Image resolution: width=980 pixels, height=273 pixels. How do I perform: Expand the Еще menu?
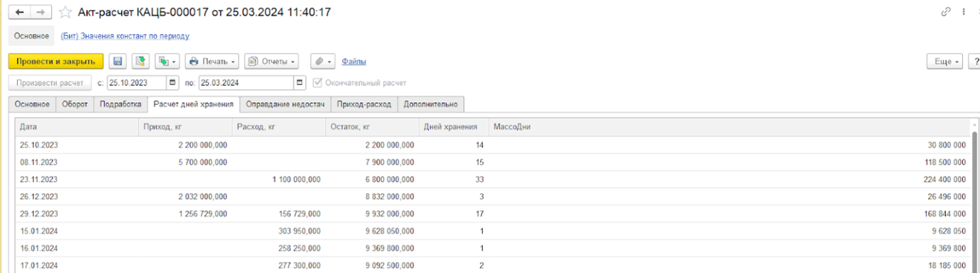tap(944, 61)
